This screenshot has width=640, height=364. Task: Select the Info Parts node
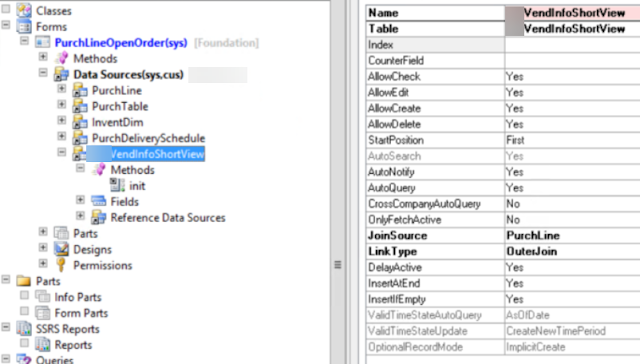click(78, 297)
